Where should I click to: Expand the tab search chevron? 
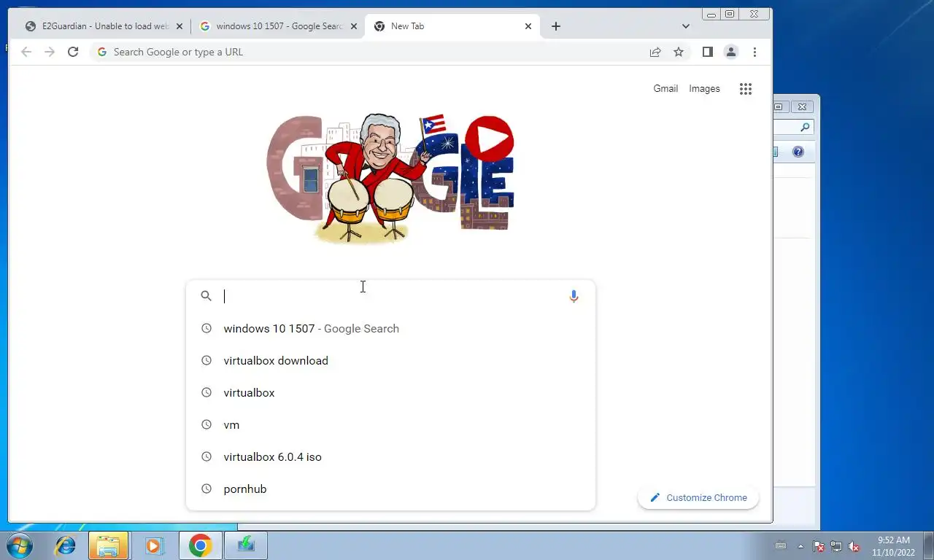pyautogui.click(x=685, y=26)
